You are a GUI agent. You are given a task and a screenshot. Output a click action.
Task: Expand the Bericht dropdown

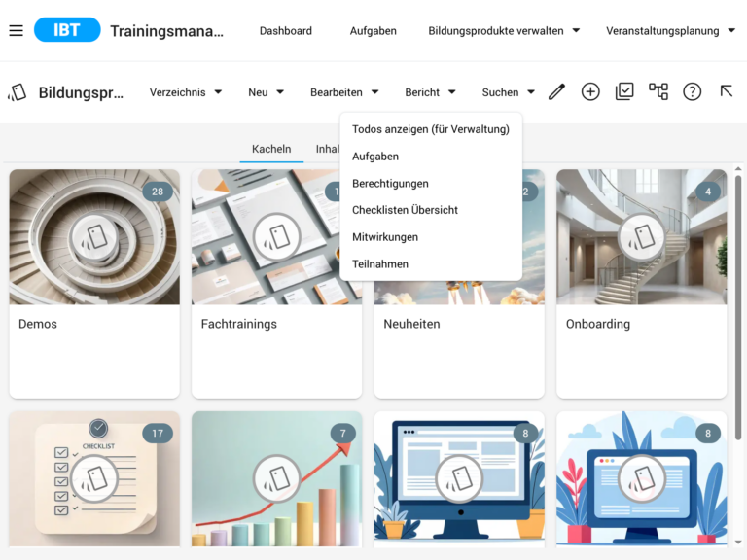(430, 92)
